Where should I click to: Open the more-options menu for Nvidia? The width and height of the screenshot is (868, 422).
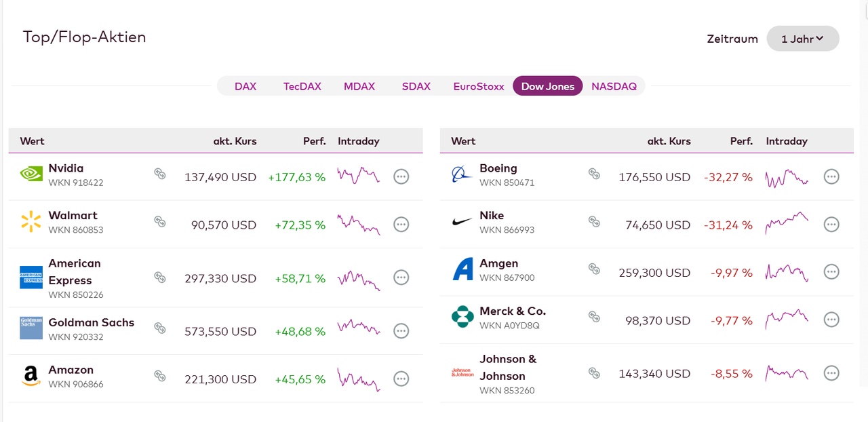(x=401, y=177)
